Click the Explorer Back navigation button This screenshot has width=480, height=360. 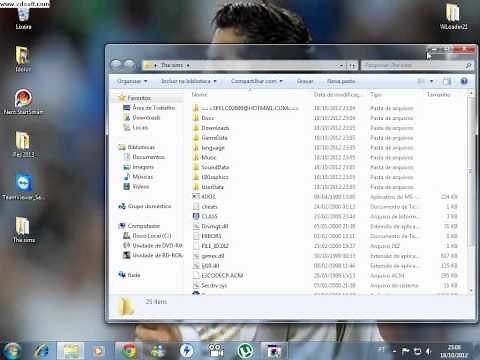(116, 65)
